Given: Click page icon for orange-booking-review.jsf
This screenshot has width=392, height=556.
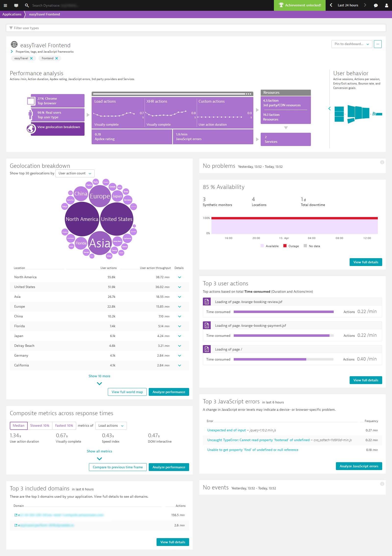Looking at the screenshot, I should [207, 302].
